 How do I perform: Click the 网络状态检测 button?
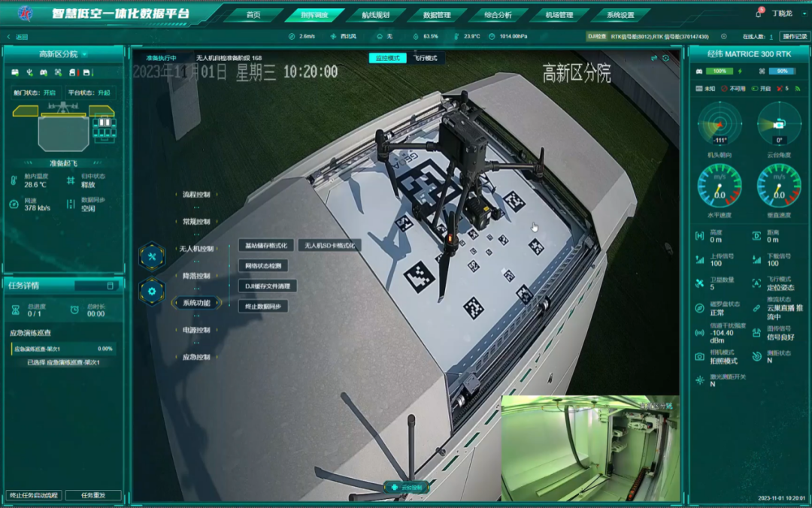pyautogui.click(x=263, y=266)
